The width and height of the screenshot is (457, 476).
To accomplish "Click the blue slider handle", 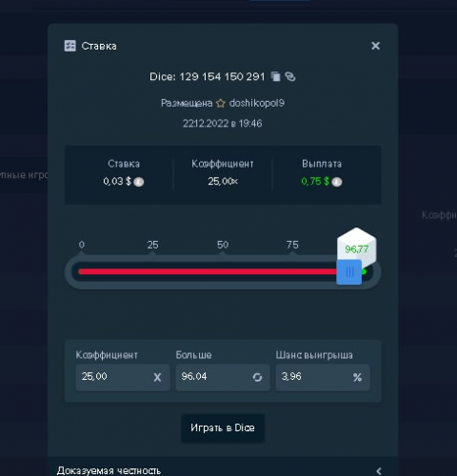I will pyautogui.click(x=349, y=272).
